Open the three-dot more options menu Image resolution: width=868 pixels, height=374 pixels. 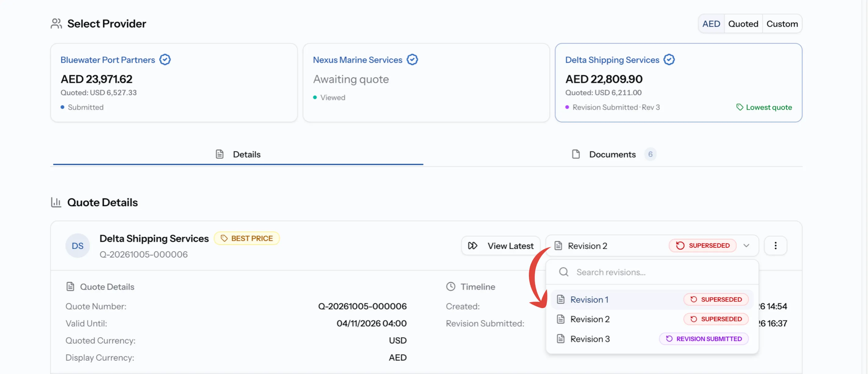click(775, 246)
